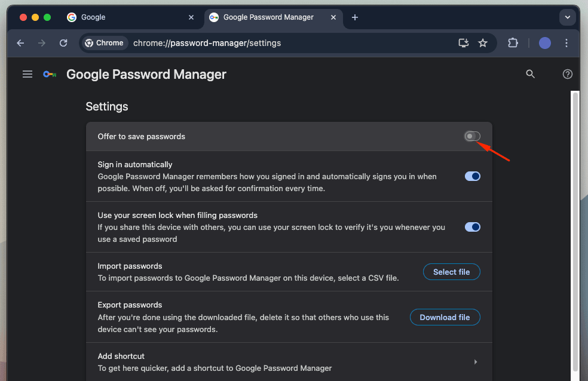588x381 pixels.
Task: Open the hamburger main menu
Action: (x=27, y=74)
